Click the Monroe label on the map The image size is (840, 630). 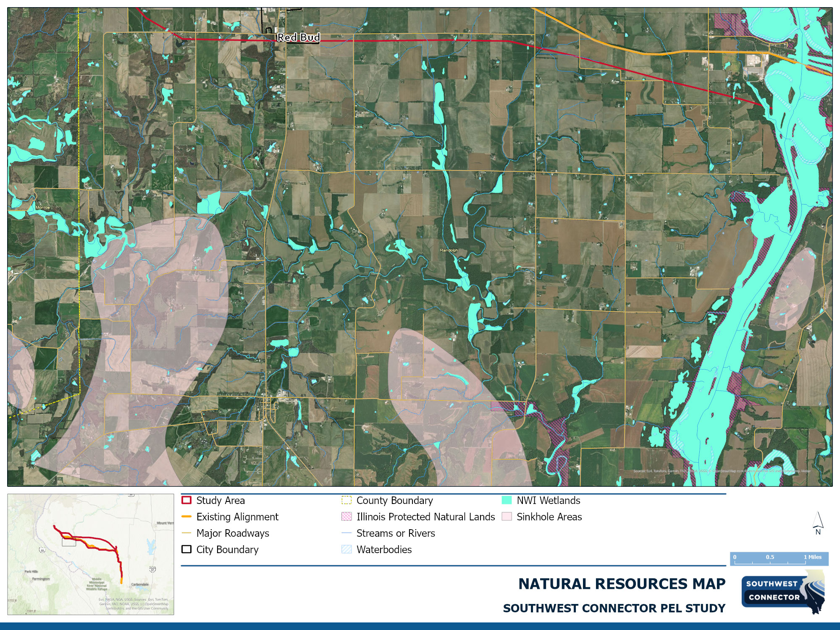click(42, 207)
